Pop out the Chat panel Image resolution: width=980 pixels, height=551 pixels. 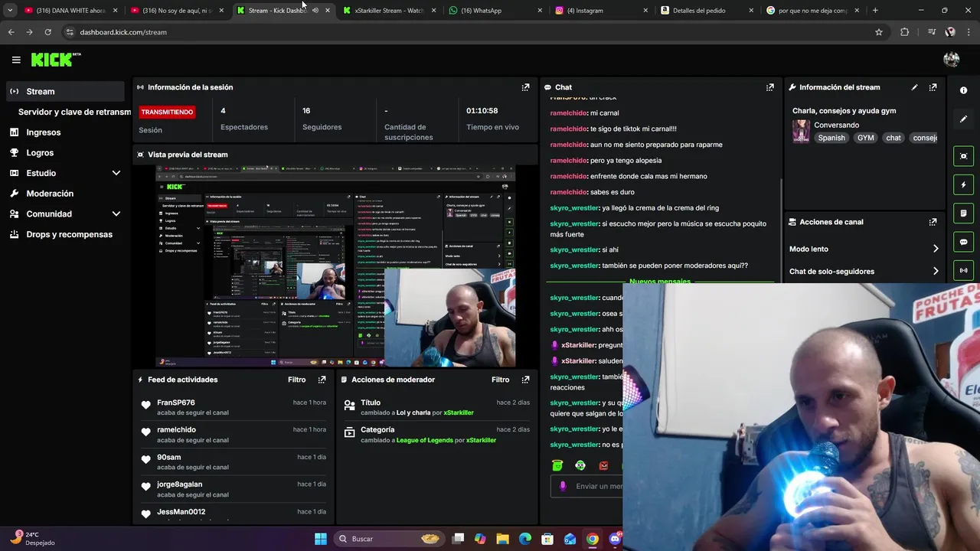pyautogui.click(x=770, y=87)
